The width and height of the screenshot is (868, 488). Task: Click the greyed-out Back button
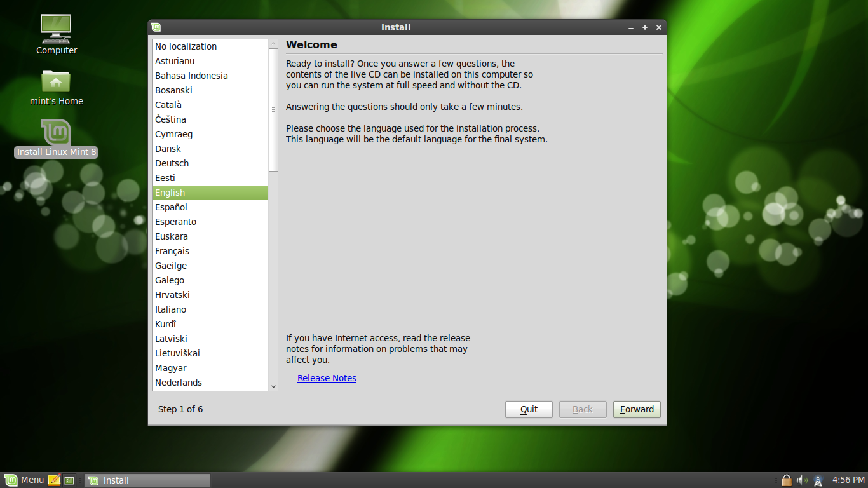[x=583, y=409]
